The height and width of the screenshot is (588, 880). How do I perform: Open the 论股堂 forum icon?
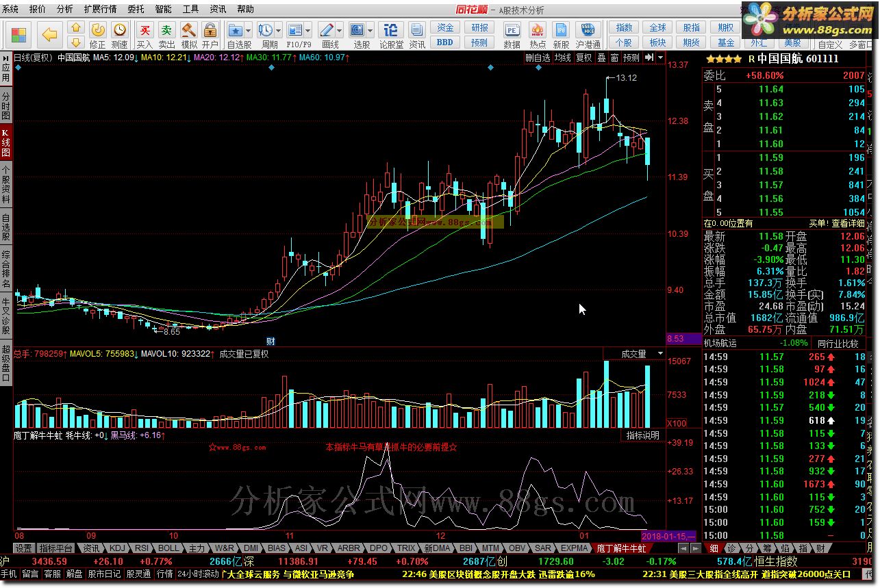click(390, 29)
